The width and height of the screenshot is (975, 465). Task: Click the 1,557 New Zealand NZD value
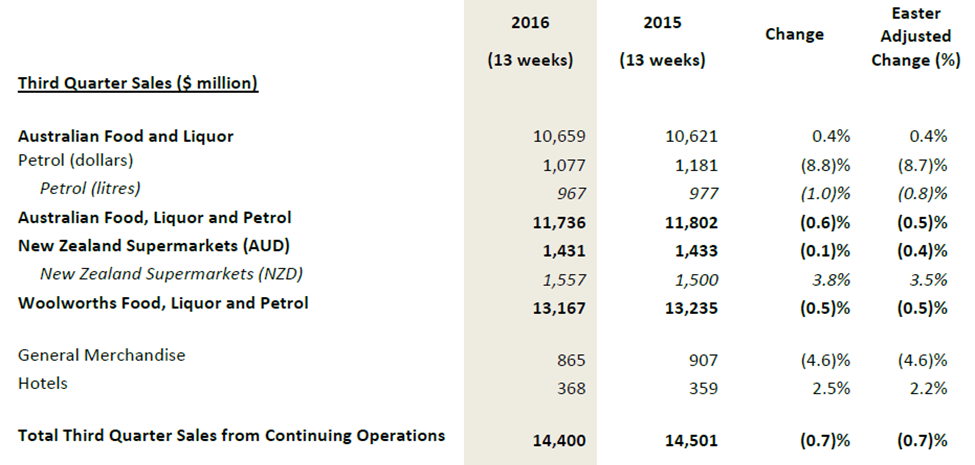pyautogui.click(x=564, y=280)
